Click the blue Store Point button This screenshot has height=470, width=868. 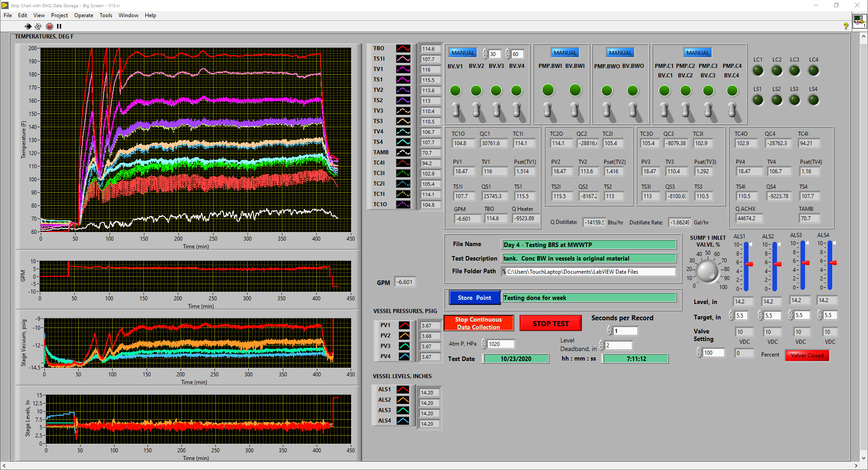(474, 298)
